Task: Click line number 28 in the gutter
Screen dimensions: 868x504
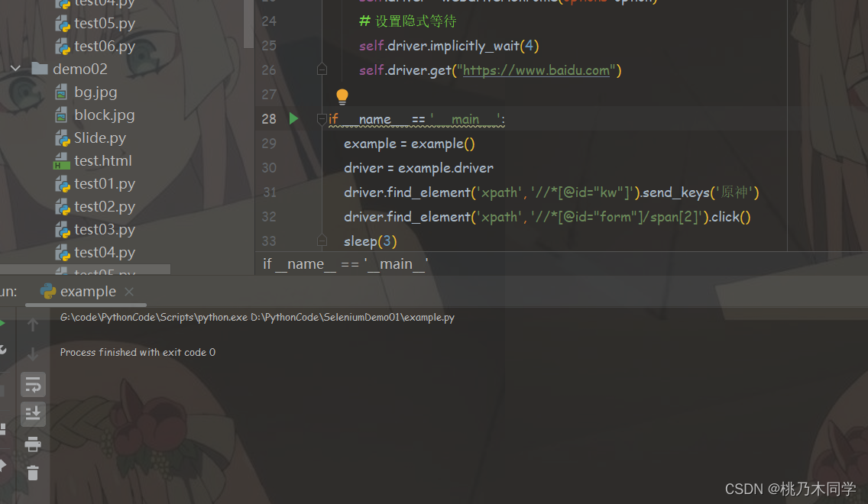Action: 269,119
